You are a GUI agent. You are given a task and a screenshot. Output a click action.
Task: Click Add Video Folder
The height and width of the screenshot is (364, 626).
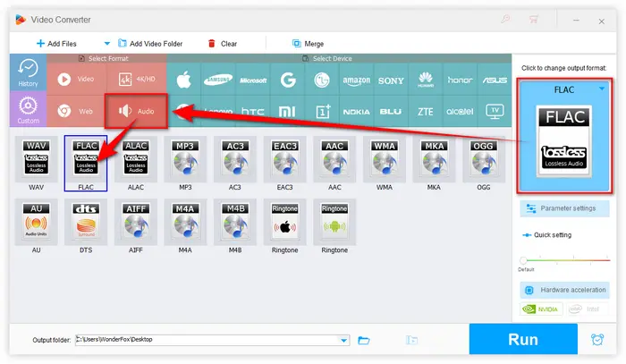pyautogui.click(x=150, y=44)
